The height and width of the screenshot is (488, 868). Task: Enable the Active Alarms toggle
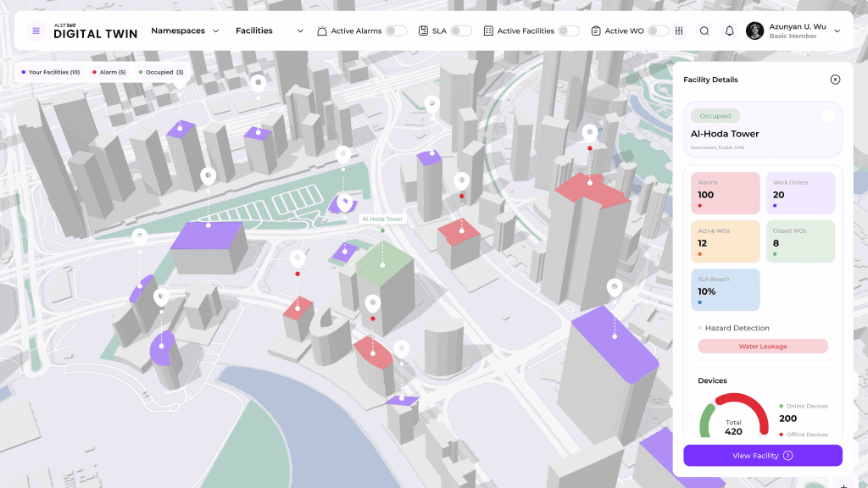(x=395, y=31)
